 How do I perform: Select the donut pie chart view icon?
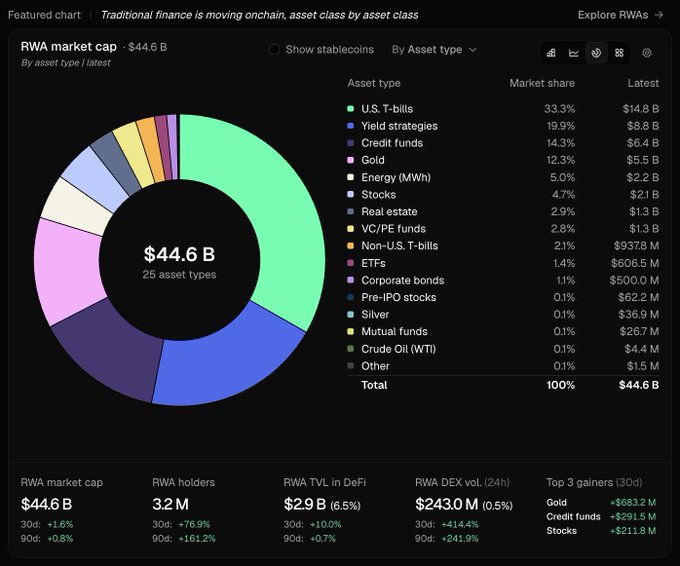pyautogui.click(x=596, y=53)
